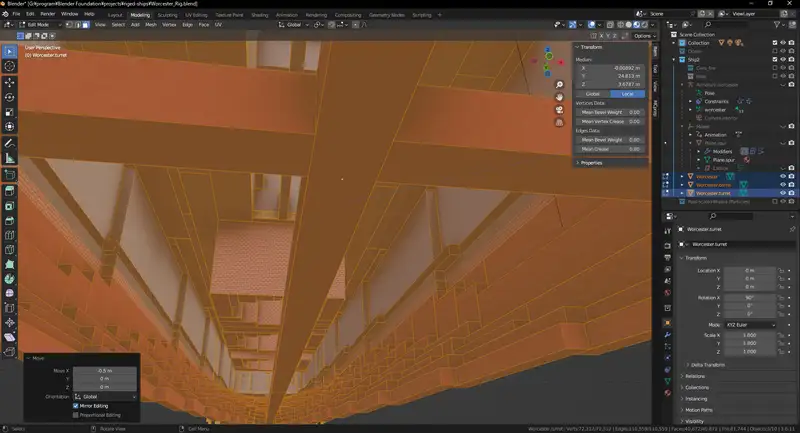Viewport: 800px width, 433px height.
Task: Open the File menu
Action: click(16, 14)
